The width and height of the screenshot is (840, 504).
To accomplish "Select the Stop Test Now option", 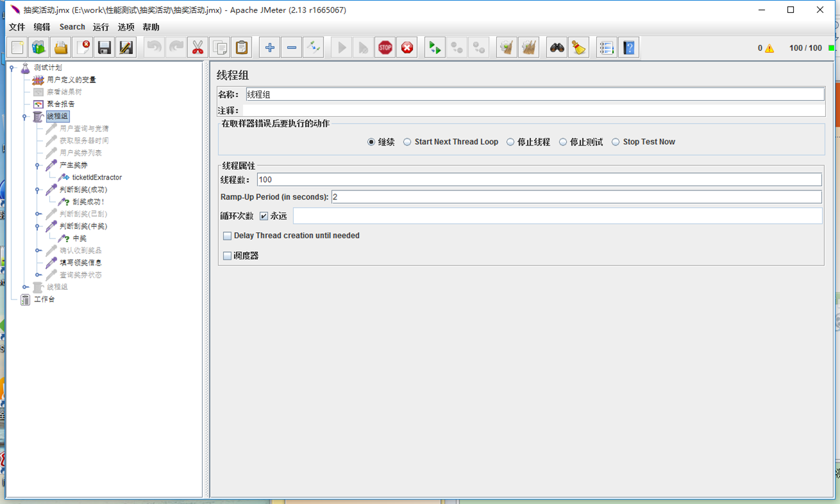I will tap(616, 142).
